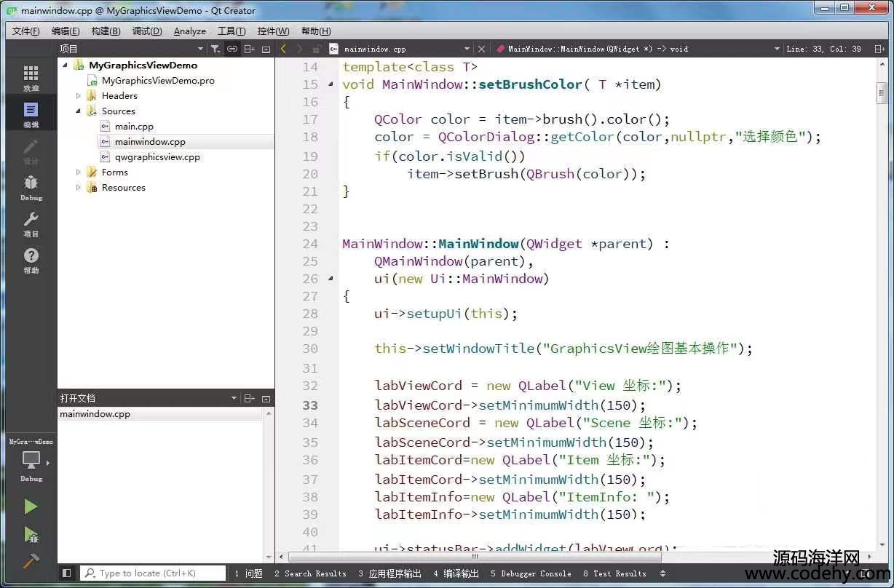Open the 设计 (Design) mode
894x588 pixels.
(31, 151)
